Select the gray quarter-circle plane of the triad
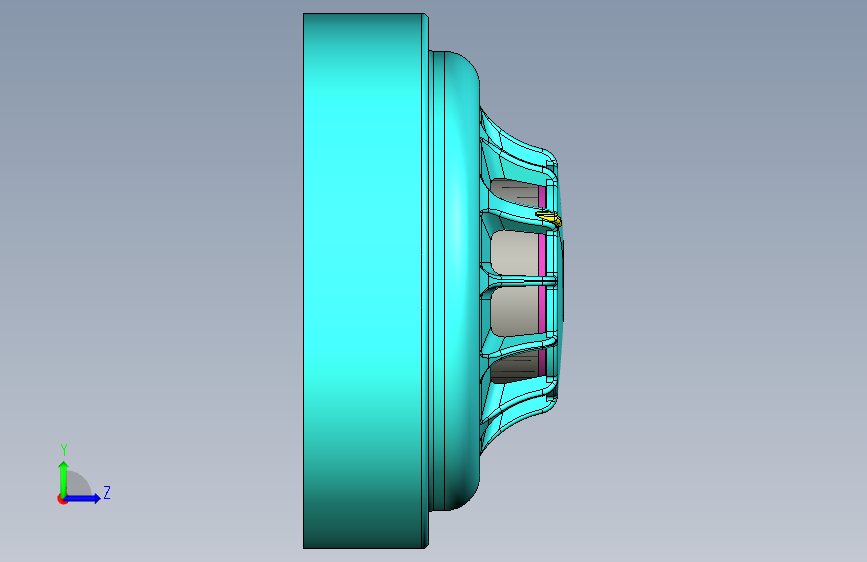Image resolution: width=867 pixels, height=562 pixels. coord(78,483)
